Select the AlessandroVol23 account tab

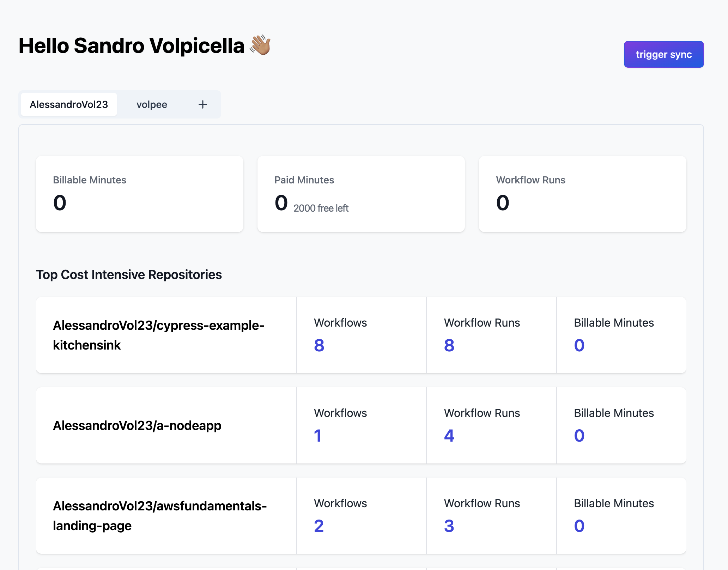[x=69, y=104]
